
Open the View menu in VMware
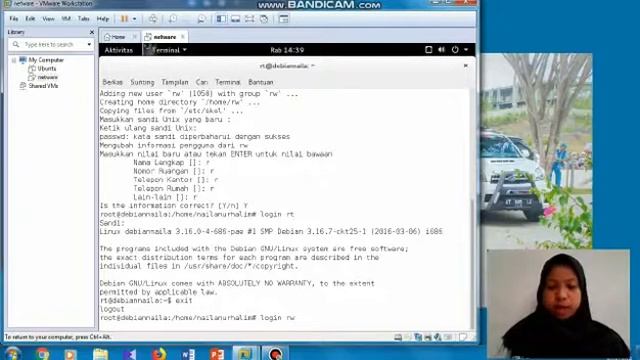(48, 19)
